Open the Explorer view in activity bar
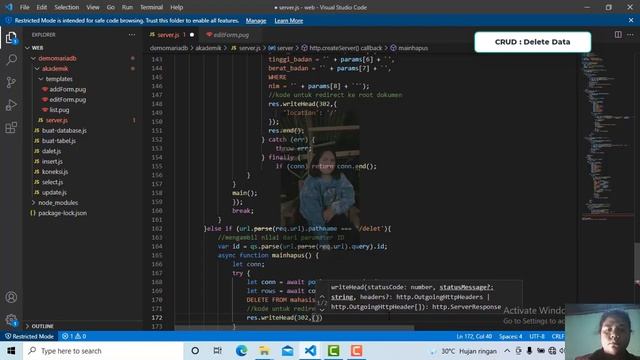Viewport: 640px width, 360px height. 11,38
